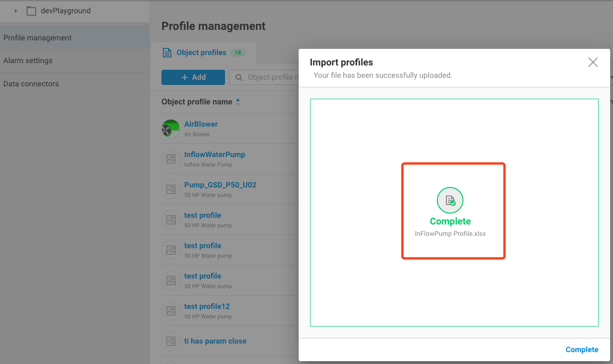
Task: Dismiss the Import profiles dialog
Action: click(x=593, y=62)
